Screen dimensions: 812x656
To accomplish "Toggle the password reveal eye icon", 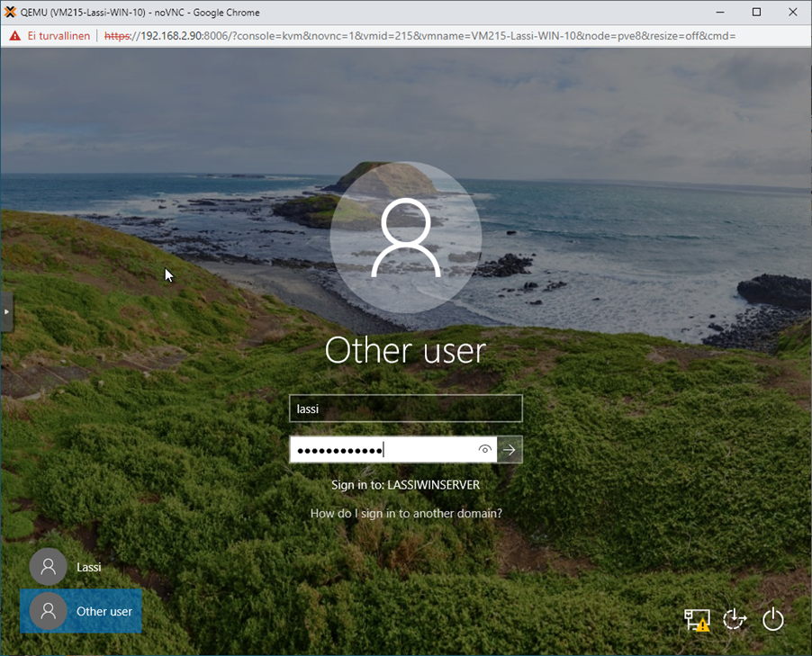I will 484,449.
